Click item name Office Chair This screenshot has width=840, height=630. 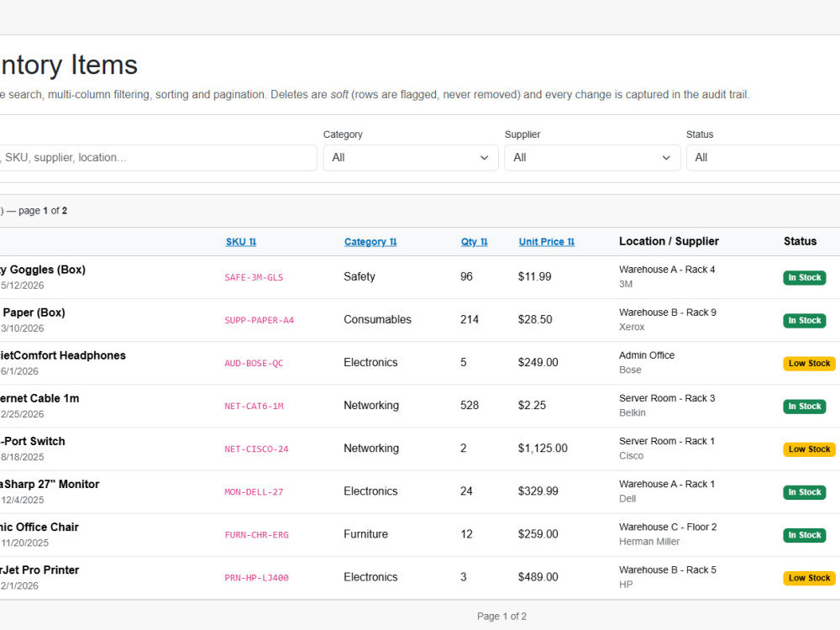[39, 528]
